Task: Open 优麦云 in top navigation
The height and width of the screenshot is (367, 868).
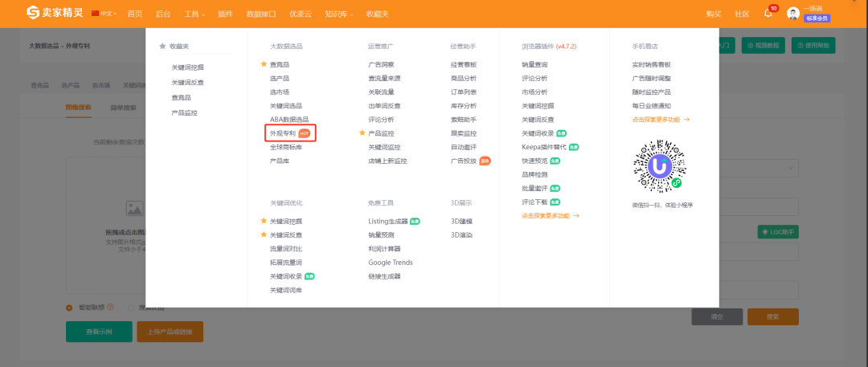Action: (x=301, y=14)
